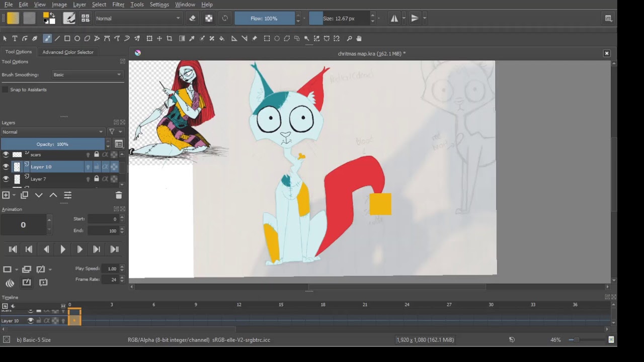Open layer blending mode dropdown
The image size is (644, 362).
click(x=52, y=132)
